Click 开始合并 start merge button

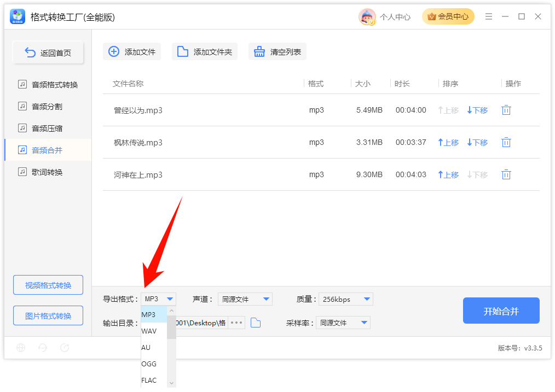(501, 311)
